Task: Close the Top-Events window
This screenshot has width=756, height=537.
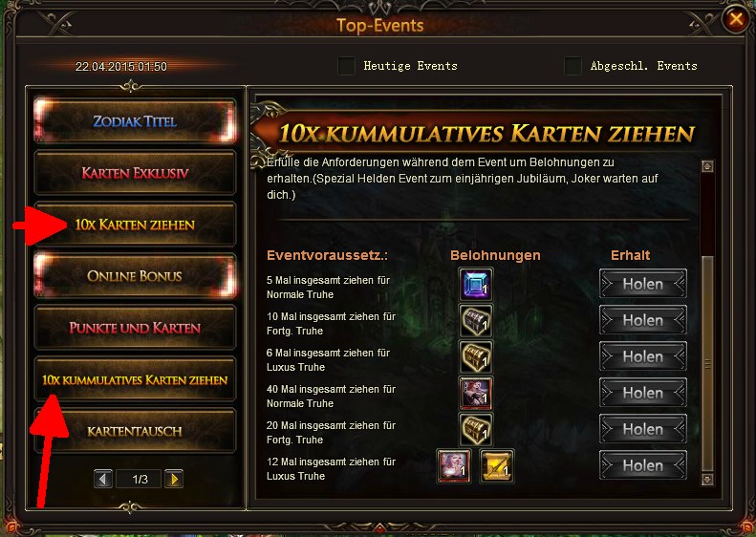Action: tap(736, 20)
